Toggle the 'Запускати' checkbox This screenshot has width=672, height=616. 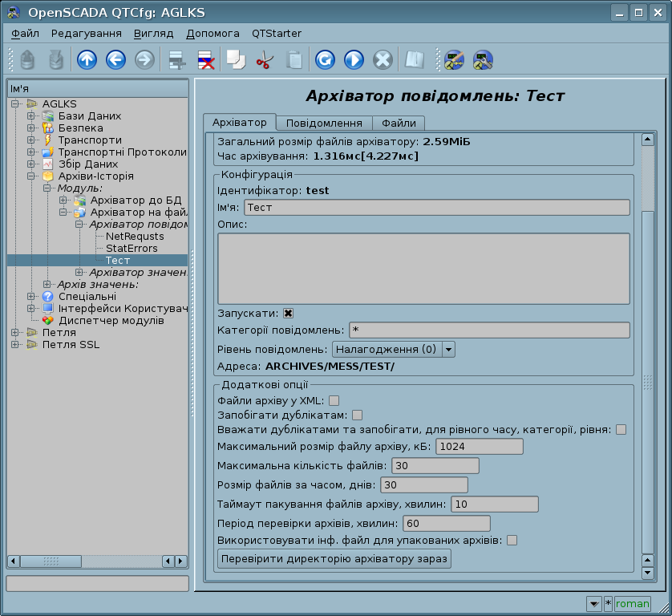(289, 313)
